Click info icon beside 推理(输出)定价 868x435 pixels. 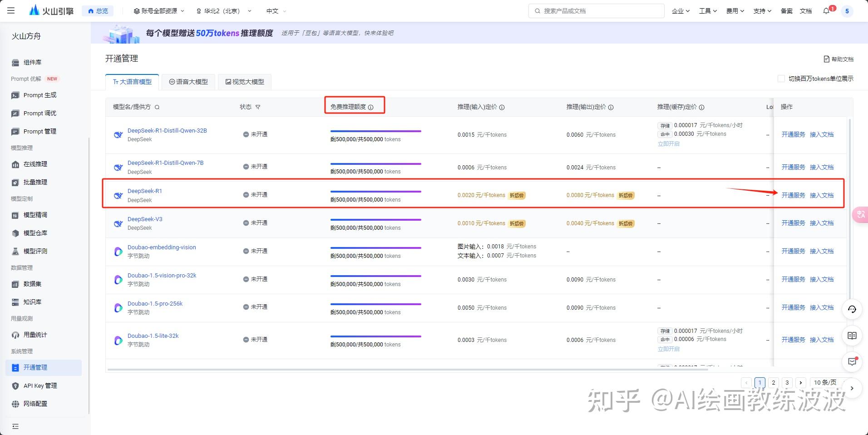pos(611,107)
